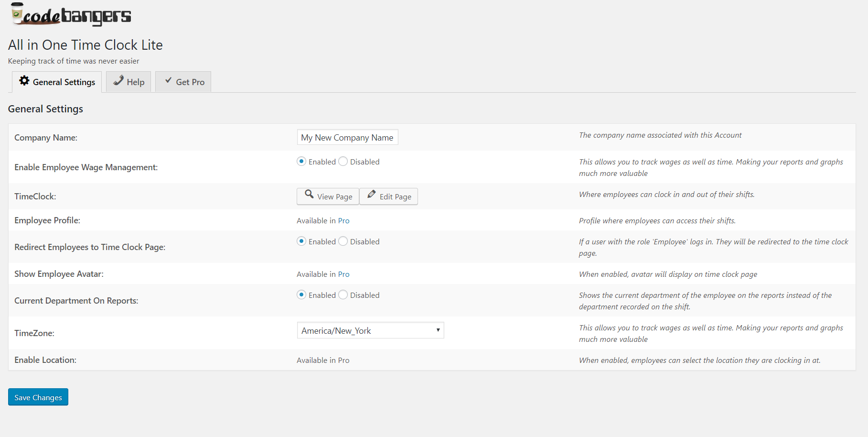Click the pencil icon in Edit Page button
Screen dimensions: 868x437
click(372, 196)
